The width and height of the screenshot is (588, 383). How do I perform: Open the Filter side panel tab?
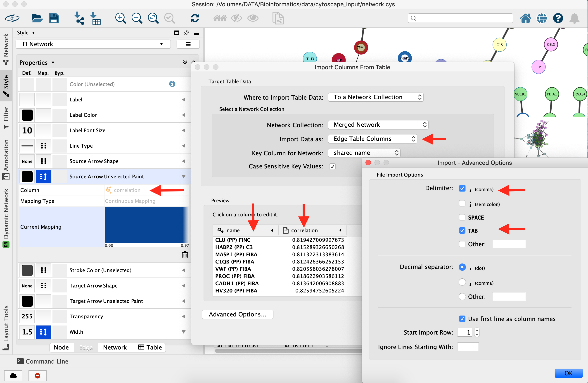click(6, 118)
